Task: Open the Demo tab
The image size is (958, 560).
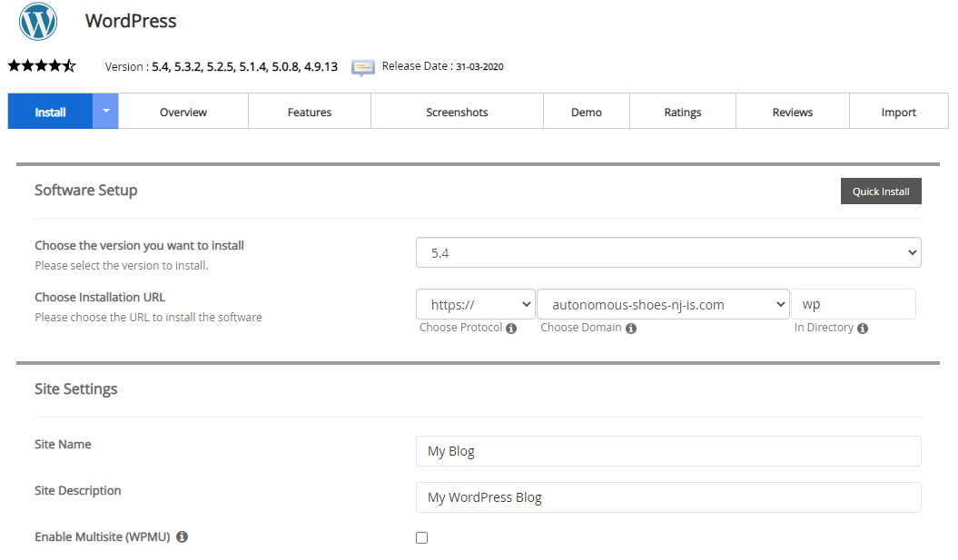Action: click(587, 112)
